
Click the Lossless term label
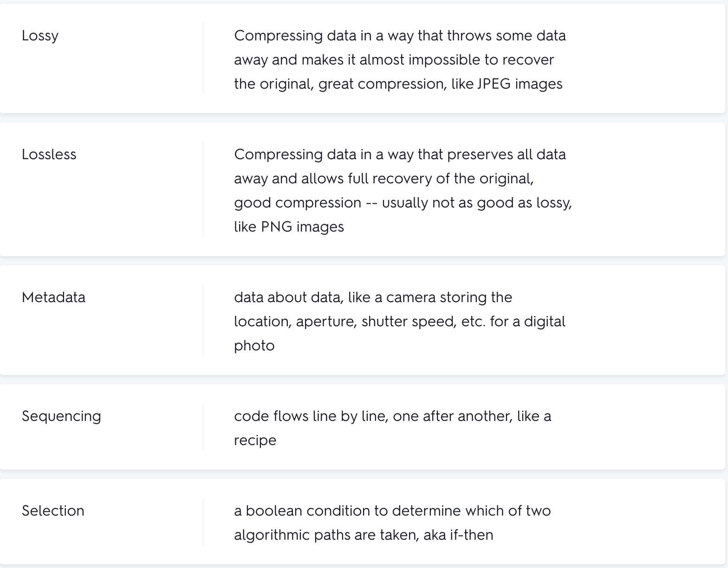point(49,154)
